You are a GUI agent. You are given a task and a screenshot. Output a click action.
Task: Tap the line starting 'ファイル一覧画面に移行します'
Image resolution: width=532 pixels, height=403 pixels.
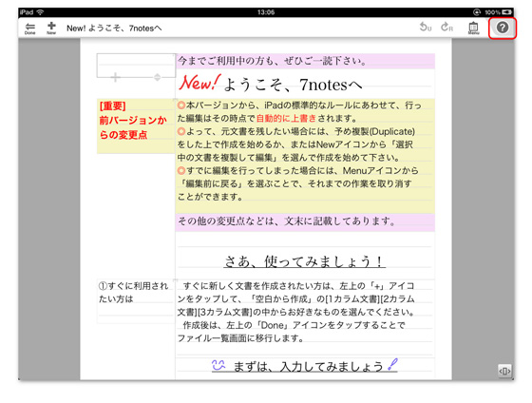coord(240,338)
